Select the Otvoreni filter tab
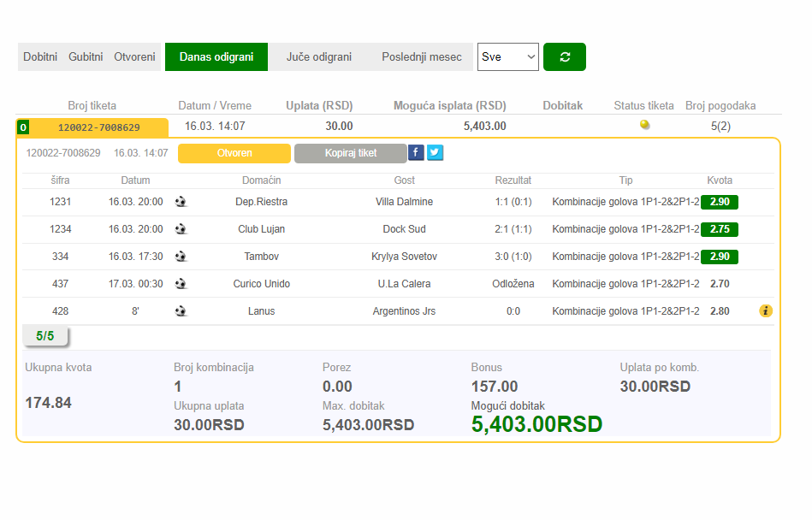 pyautogui.click(x=134, y=57)
